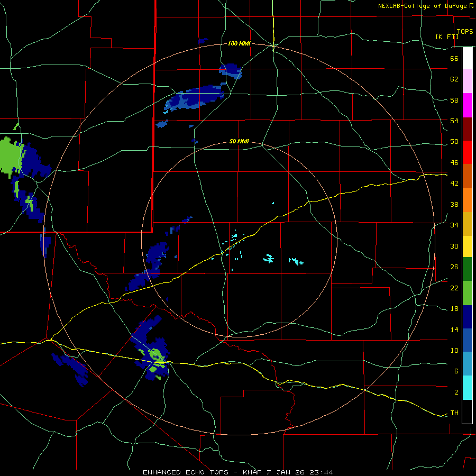
Task: Click the large green echo on the left edge
Action: (12, 157)
